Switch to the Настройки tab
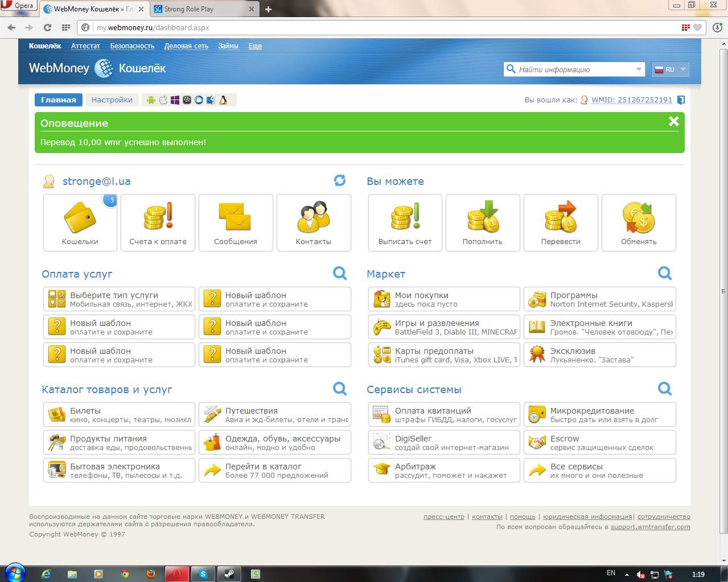The height and width of the screenshot is (582, 728). pyautogui.click(x=112, y=100)
